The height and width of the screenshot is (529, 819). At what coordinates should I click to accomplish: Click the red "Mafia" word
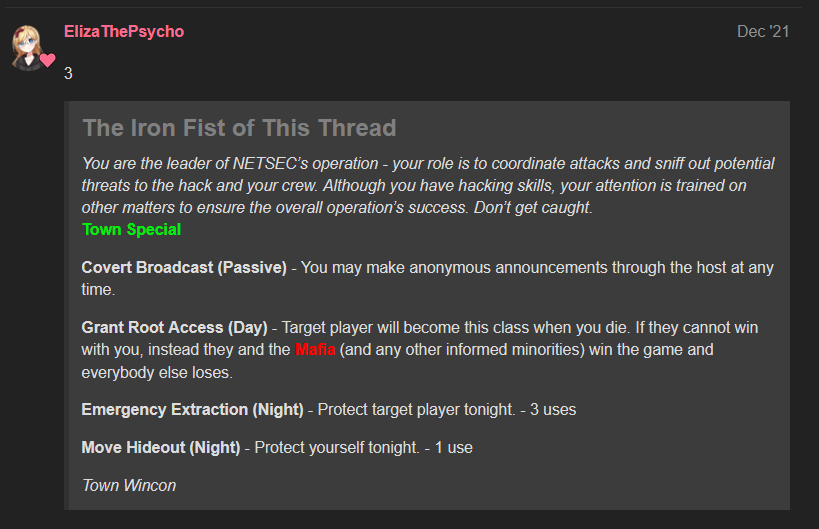tap(315, 349)
